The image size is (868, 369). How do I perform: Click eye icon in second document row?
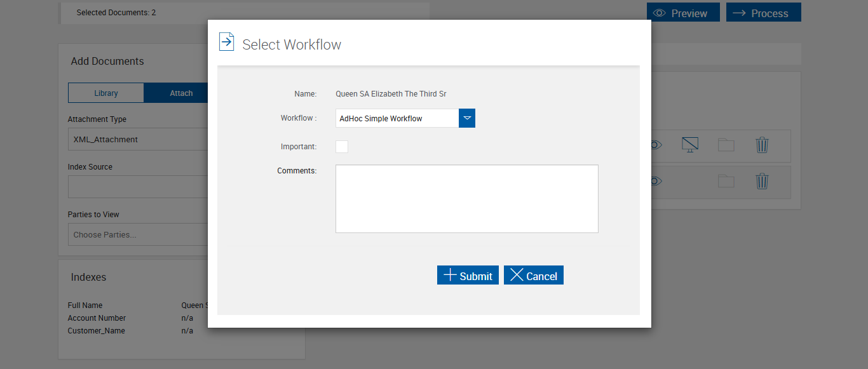pos(656,182)
